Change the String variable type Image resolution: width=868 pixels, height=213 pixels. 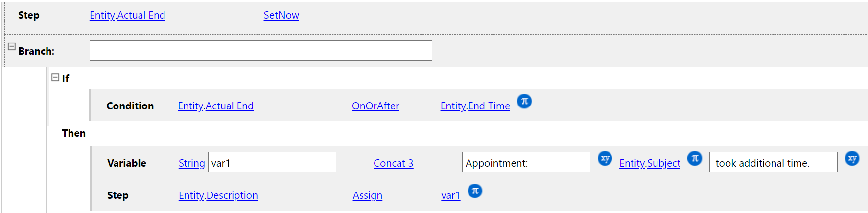191,163
